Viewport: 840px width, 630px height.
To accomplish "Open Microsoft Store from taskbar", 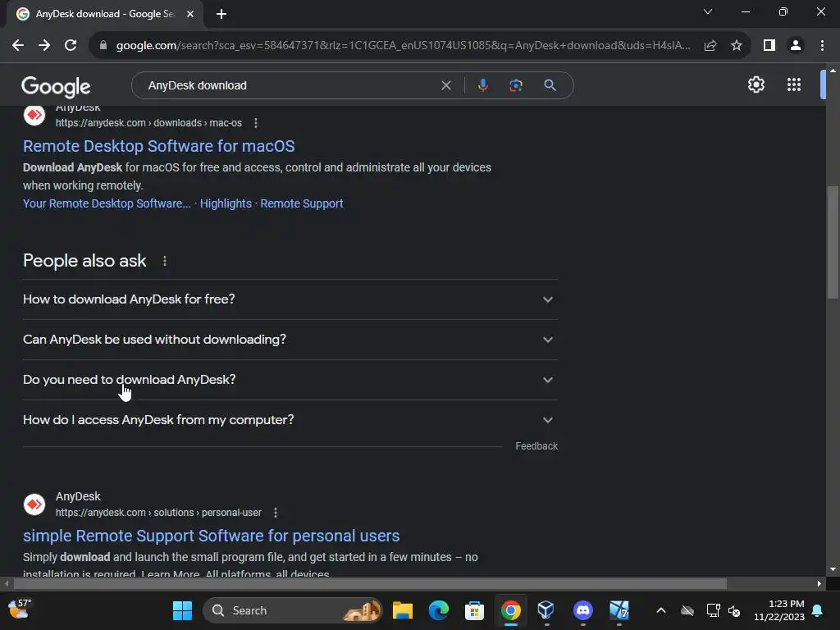I will (x=474, y=610).
